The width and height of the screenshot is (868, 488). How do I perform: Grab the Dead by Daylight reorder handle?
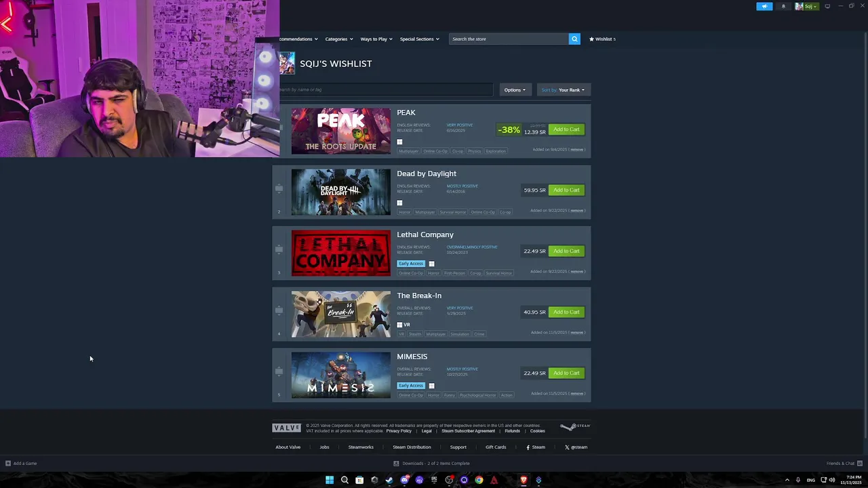point(279,189)
